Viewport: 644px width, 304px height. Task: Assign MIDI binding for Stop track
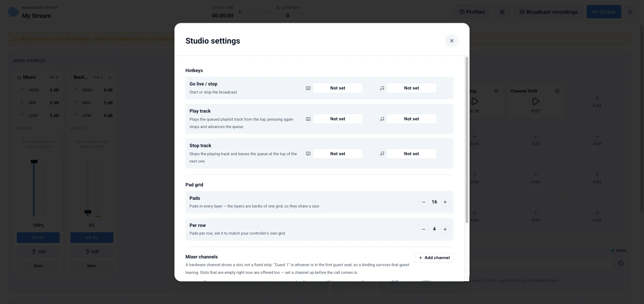click(411, 154)
